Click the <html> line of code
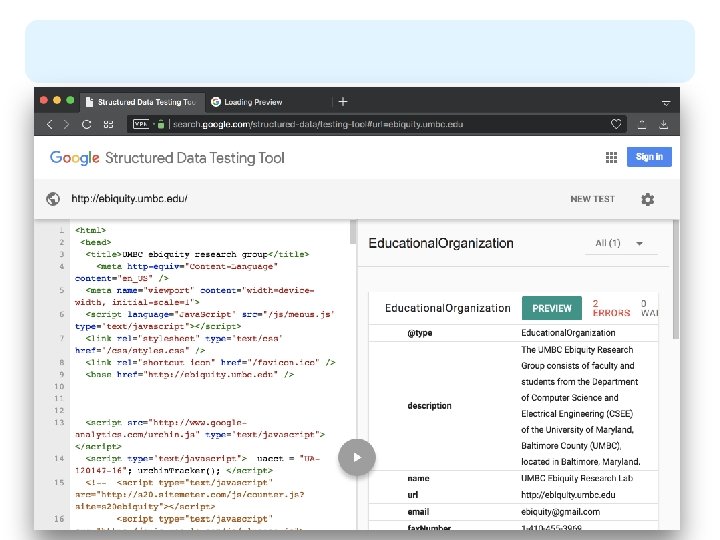The image size is (720, 540). pyautogui.click(x=90, y=230)
